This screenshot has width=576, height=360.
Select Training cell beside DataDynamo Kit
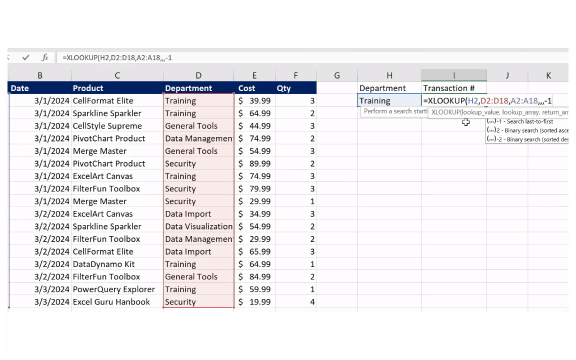click(198, 264)
